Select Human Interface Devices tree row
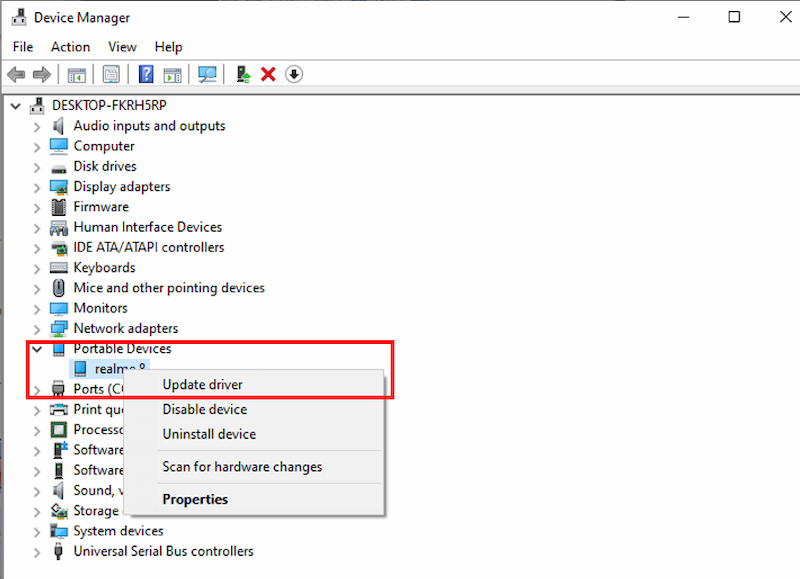This screenshot has height=579, width=800. 148,227
